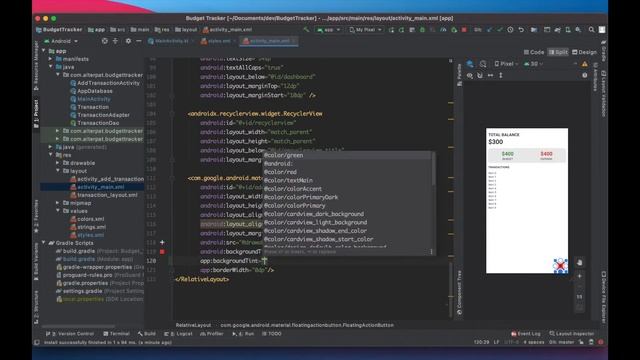
Task: Click the Design Surface layers icon in preview
Action: [x=470, y=64]
